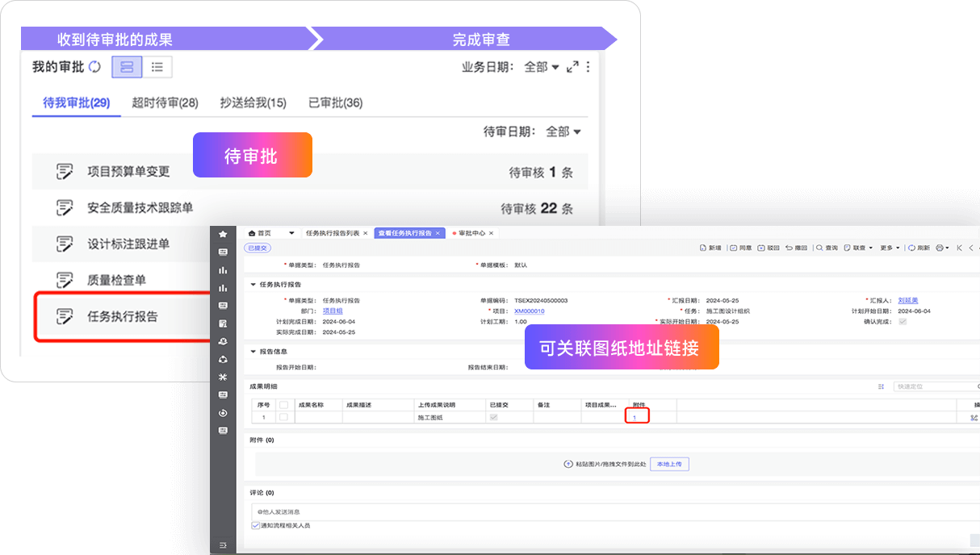Click the 快速定位 search input field
Viewport: 980px width, 555px height.
(936, 386)
